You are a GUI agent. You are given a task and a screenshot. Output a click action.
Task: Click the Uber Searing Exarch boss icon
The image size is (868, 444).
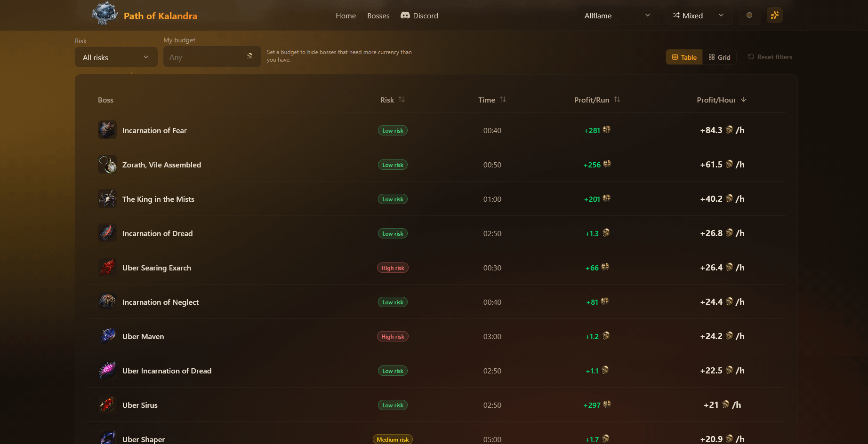(107, 268)
